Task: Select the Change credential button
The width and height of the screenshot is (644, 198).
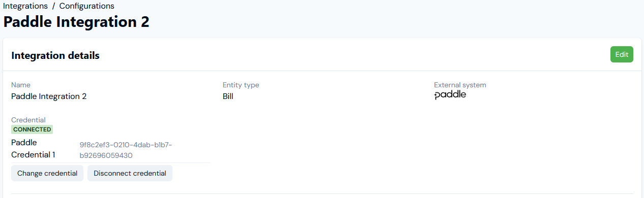Action: click(47, 173)
